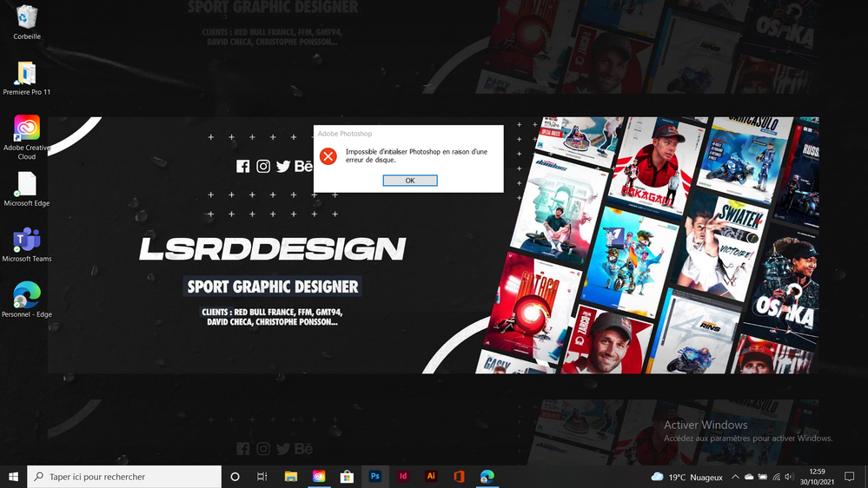Viewport: 868px width, 488px height.
Task: Select the Personnel - Edge desktop shortcut
Action: coord(27,300)
